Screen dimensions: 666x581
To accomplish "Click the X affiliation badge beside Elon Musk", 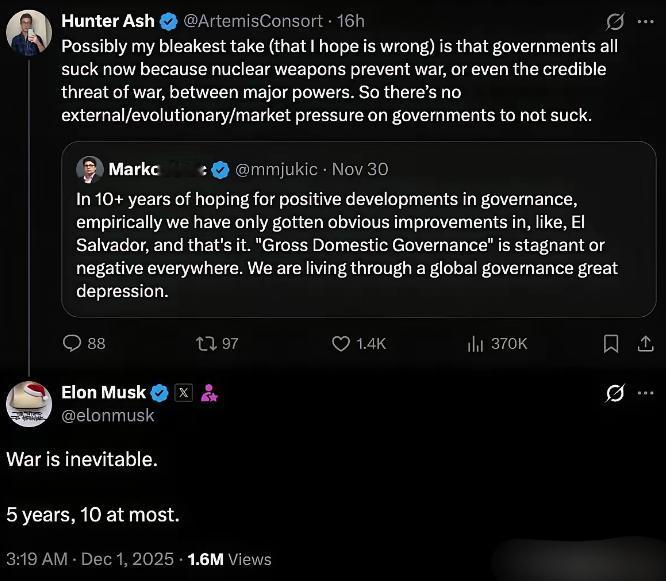I will (183, 393).
